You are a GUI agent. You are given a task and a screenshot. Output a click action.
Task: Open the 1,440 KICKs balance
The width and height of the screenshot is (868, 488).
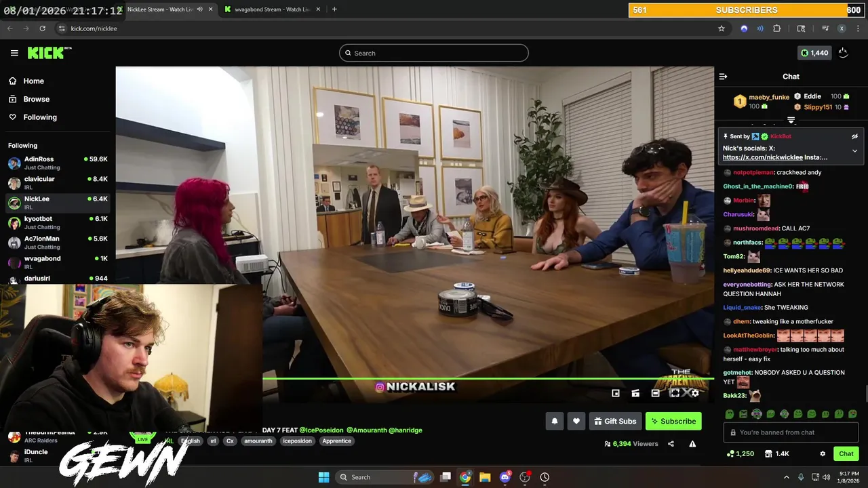(x=814, y=53)
